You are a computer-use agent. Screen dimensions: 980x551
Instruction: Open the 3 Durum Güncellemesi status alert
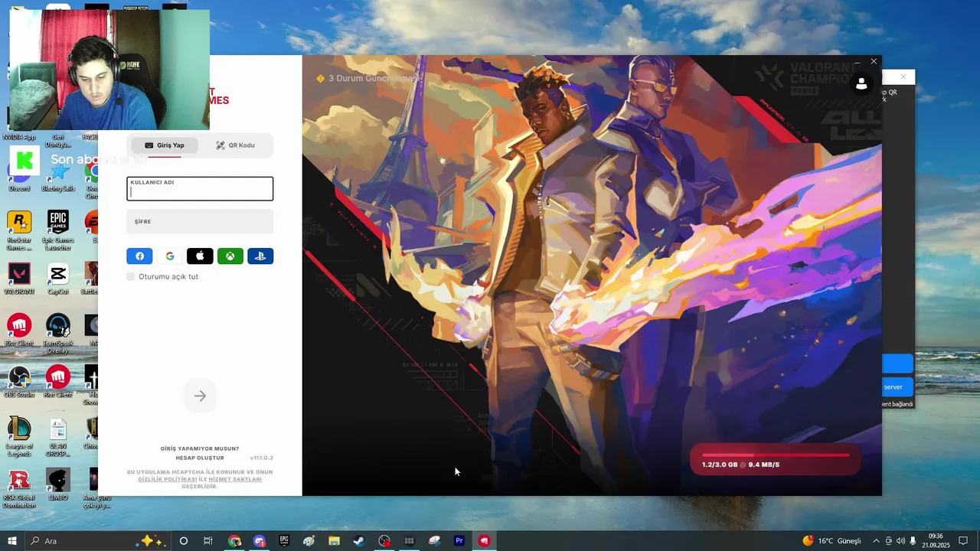pyautogui.click(x=367, y=78)
